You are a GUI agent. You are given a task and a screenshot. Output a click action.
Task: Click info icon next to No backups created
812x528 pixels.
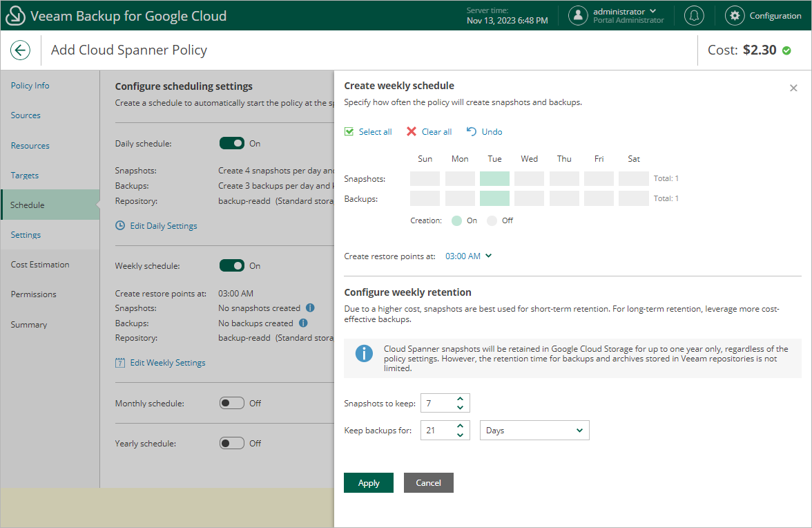(x=303, y=323)
